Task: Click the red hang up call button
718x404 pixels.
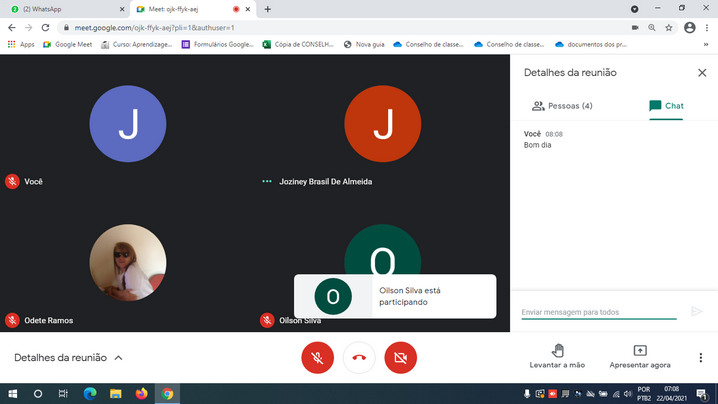Action: [359, 357]
